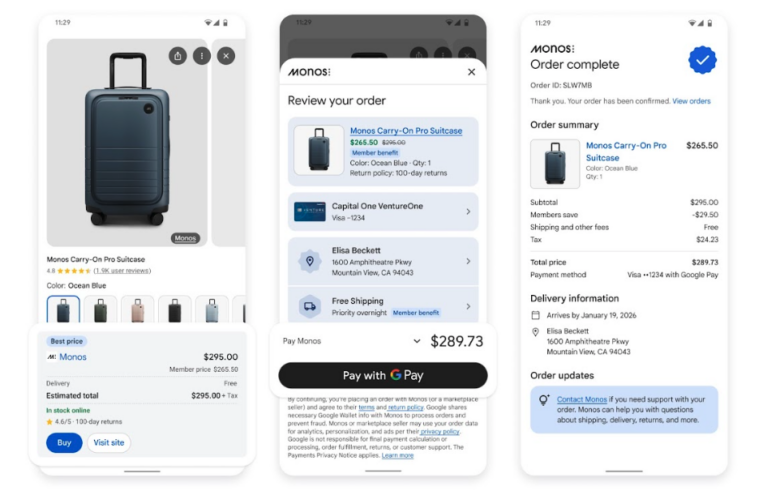Click the Free Shipping truck icon
Viewport: 780px width, 495px height.
pyautogui.click(x=309, y=306)
